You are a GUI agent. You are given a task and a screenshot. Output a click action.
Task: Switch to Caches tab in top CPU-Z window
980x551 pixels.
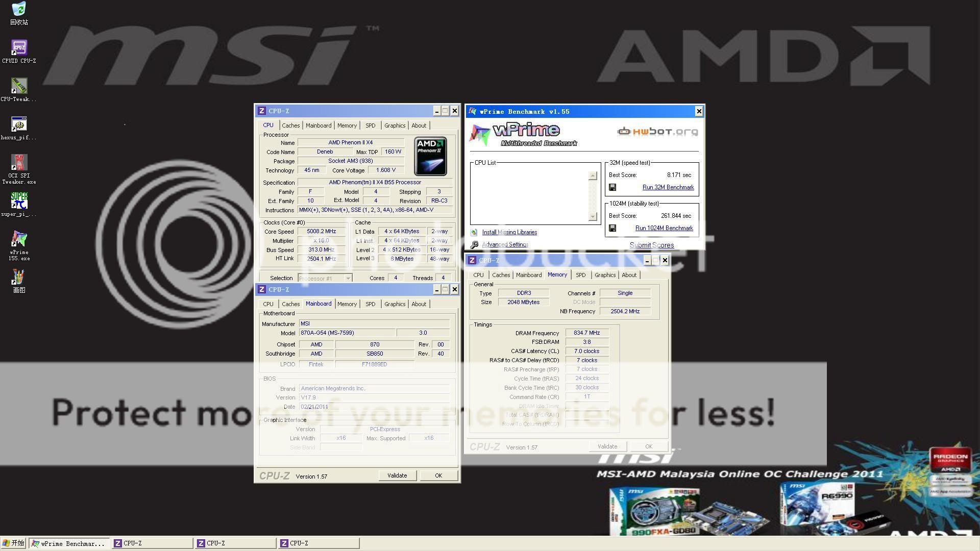(x=290, y=126)
